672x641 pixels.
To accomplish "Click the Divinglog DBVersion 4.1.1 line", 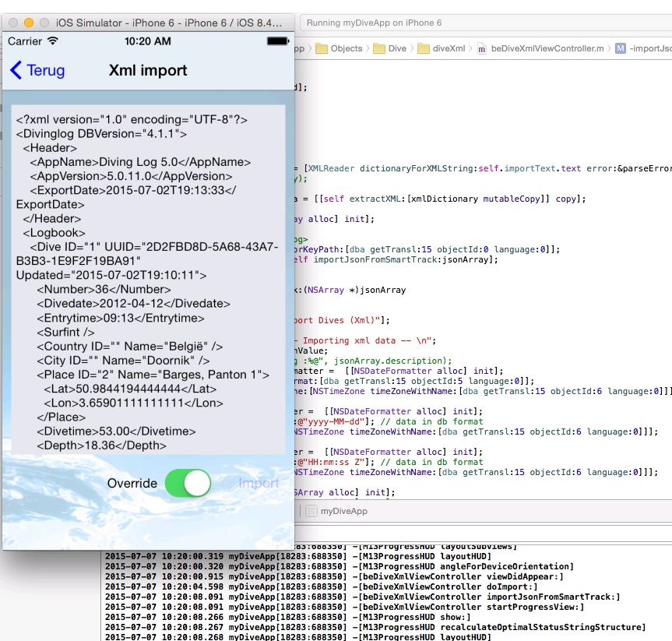I will coord(101,134).
